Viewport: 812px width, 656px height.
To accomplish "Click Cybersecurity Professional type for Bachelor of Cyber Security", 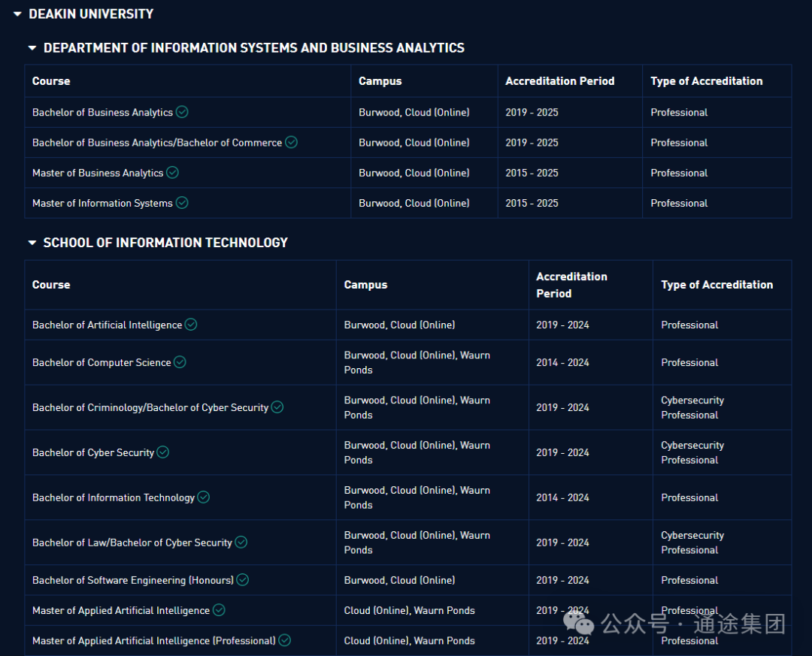I will pos(692,452).
